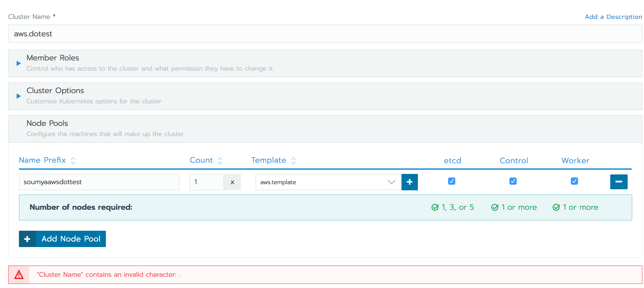Click the Cluster Options heading
This screenshot has width=644, height=288.
[x=55, y=91]
